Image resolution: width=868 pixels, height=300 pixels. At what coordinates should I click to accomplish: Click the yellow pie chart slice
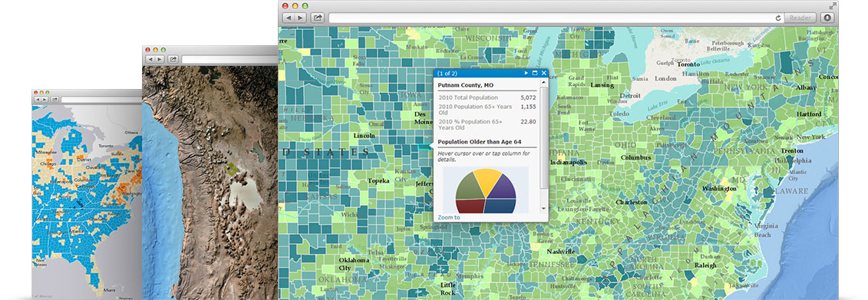[487, 182]
